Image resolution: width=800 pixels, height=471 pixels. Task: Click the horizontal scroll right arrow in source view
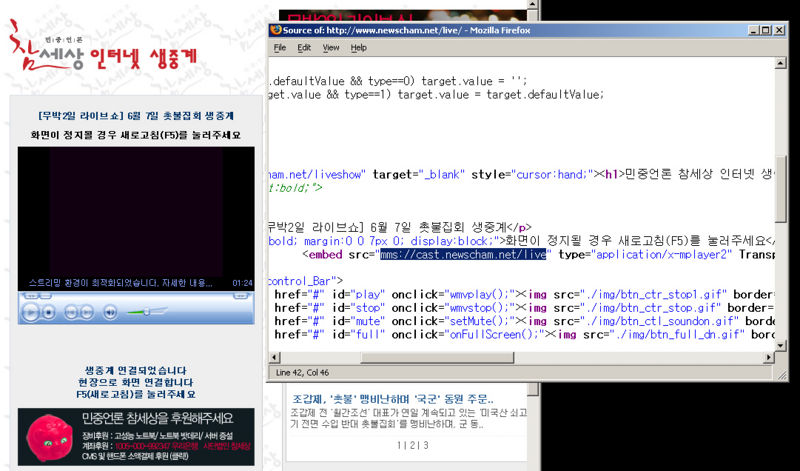click(768, 357)
